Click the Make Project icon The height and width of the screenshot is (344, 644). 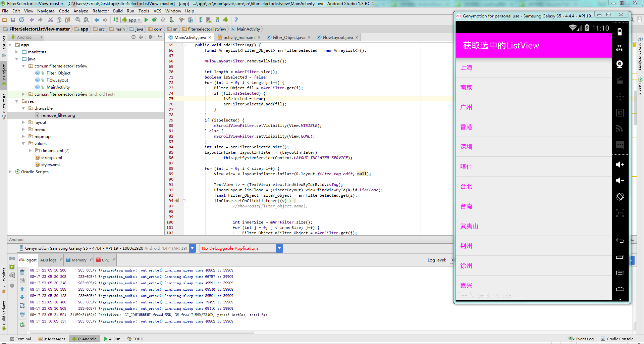116,20
